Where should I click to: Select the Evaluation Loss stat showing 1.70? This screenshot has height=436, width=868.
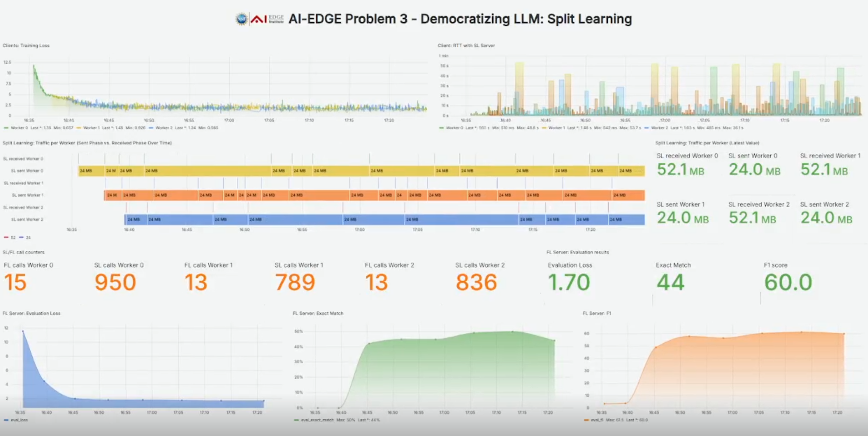pos(569,282)
